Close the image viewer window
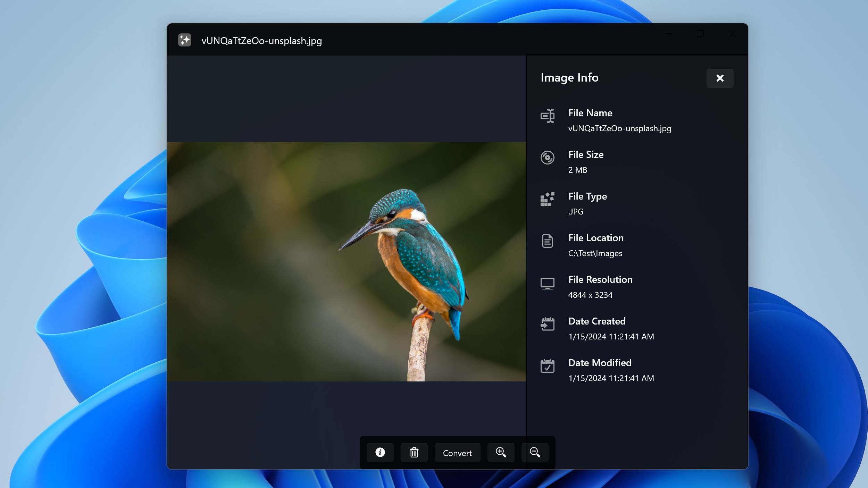The image size is (868, 488). click(732, 34)
